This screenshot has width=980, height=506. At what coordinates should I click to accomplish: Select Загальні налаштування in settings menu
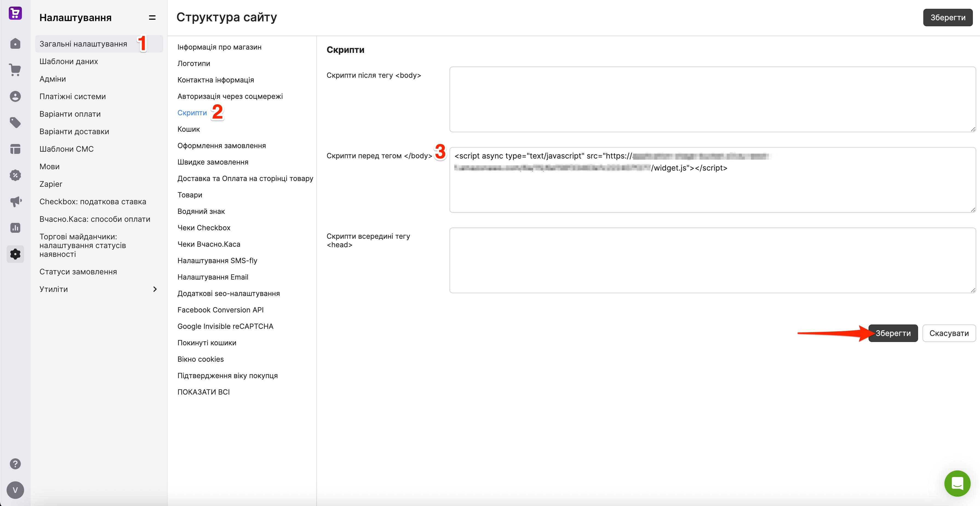99,44
